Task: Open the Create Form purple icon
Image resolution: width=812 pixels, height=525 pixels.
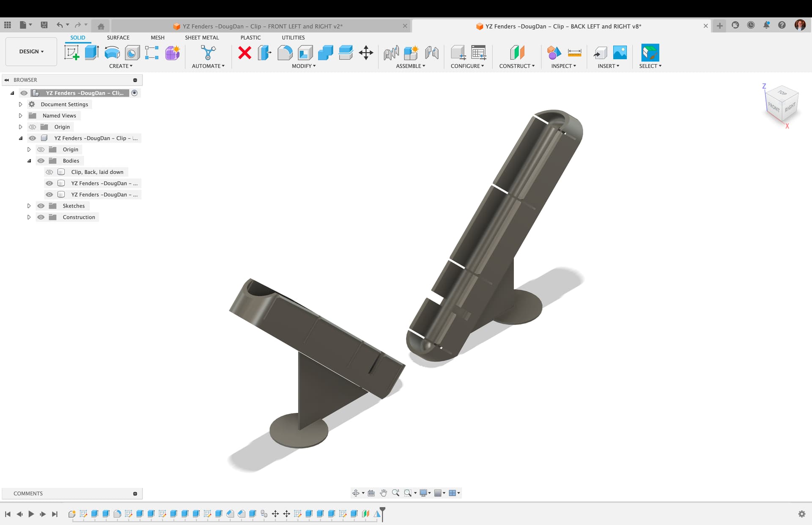Action: tap(173, 53)
